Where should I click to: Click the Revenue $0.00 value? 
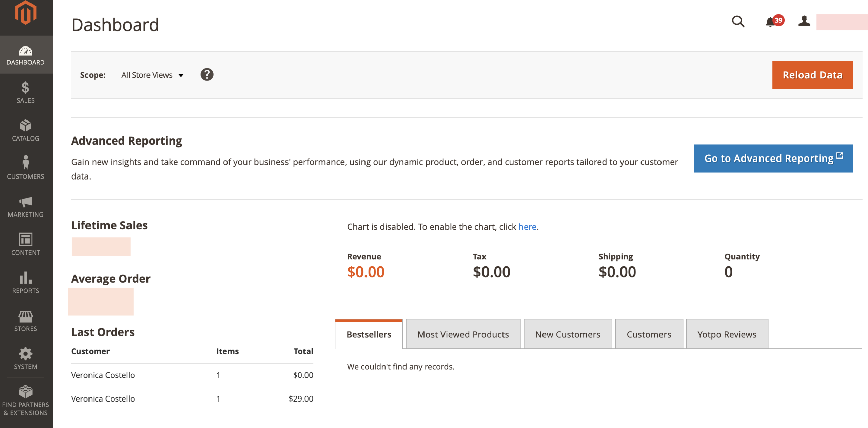coord(366,272)
